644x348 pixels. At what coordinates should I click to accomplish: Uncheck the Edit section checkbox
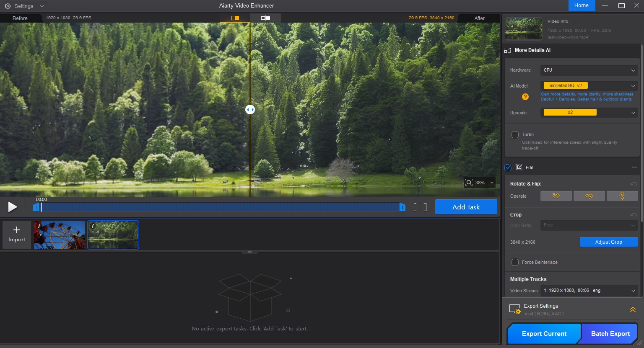(x=508, y=168)
